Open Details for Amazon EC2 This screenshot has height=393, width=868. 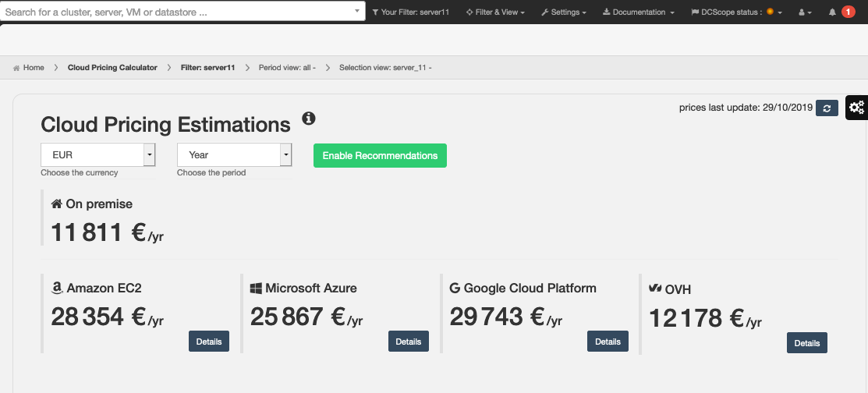[x=209, y=342]
